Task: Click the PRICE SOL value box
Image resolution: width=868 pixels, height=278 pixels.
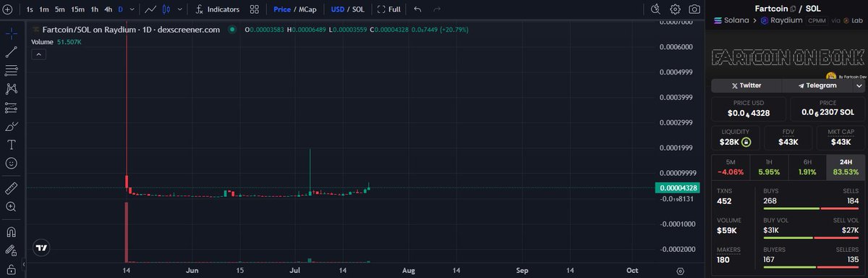Action: 827,109
